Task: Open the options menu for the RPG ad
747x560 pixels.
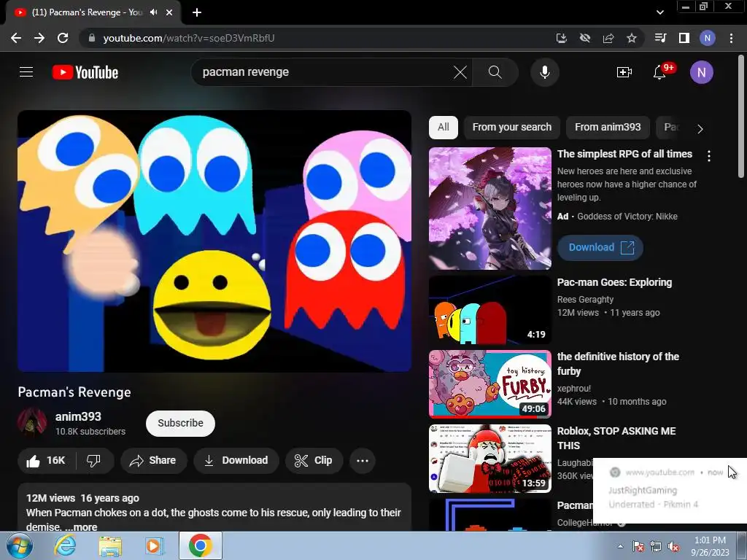Action: (709, 156)
